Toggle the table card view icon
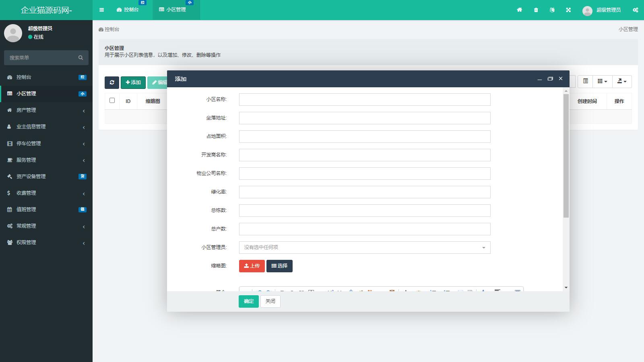 (586, 81)
